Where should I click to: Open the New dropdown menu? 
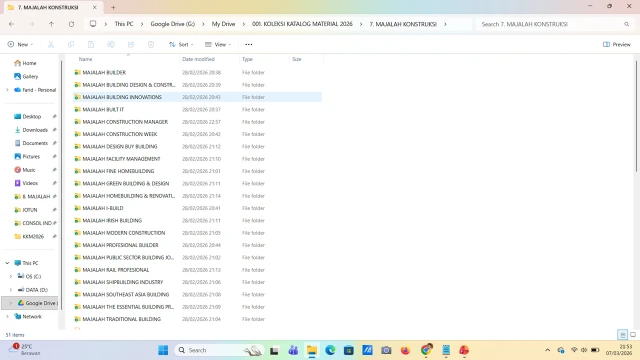click(20, 44)
